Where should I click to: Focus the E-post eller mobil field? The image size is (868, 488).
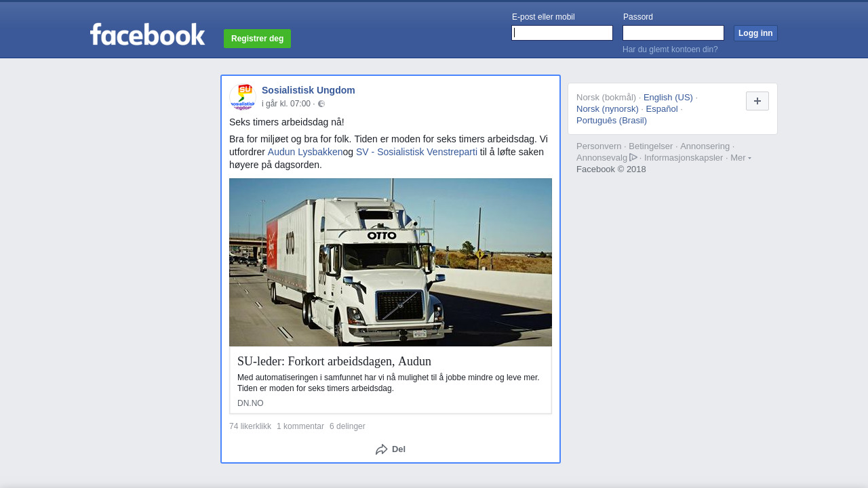click(x=562, y=33)
